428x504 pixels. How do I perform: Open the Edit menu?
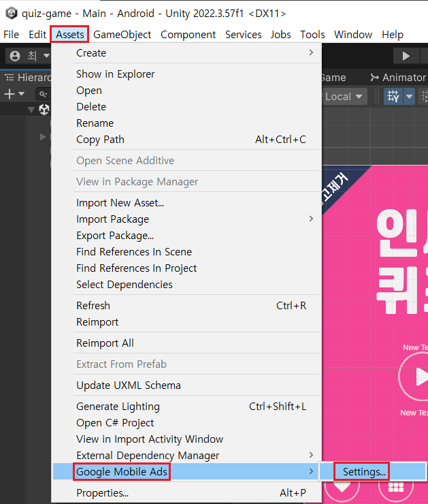37,34
